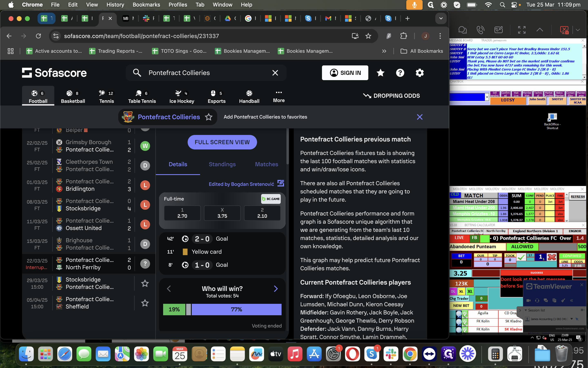Click the green confirm checkmark in betting calculator
Image resolution: width=588 pixels, height=368 pixels.
tap(521, 257)
